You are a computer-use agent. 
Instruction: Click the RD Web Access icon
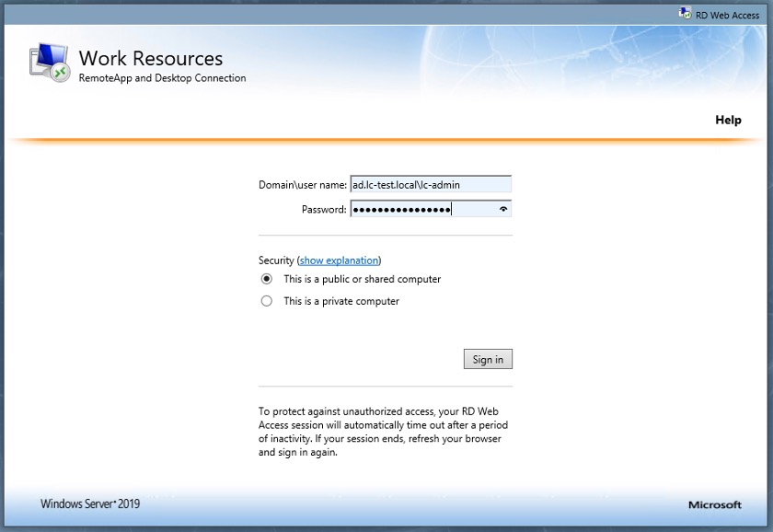coord(685,14)
